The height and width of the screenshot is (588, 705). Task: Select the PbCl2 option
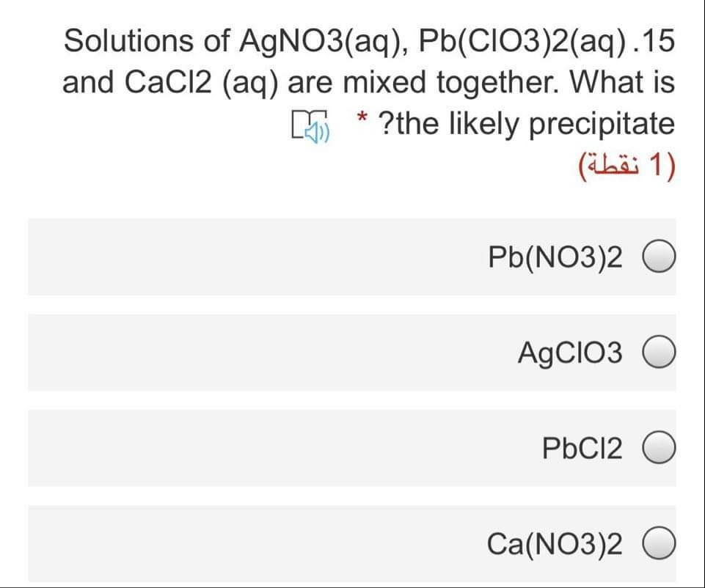659,447
